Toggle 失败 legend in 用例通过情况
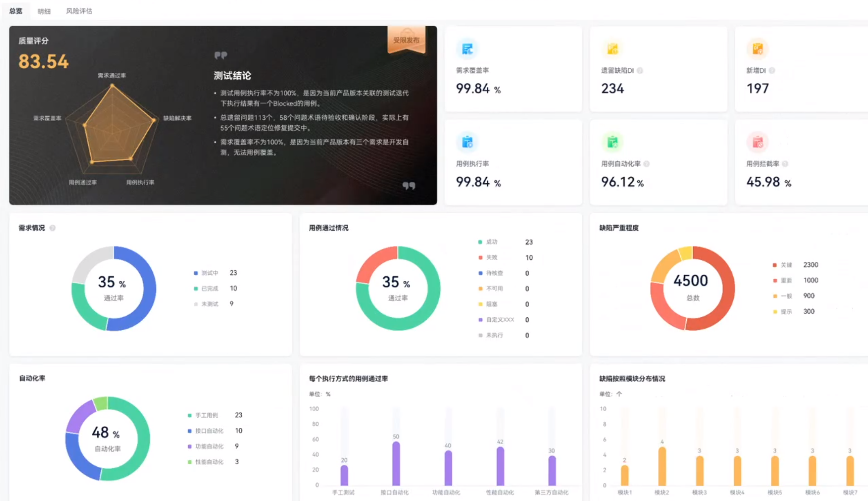Image resolution: width=868 pixels, height=501 pixels. point(492,258)
